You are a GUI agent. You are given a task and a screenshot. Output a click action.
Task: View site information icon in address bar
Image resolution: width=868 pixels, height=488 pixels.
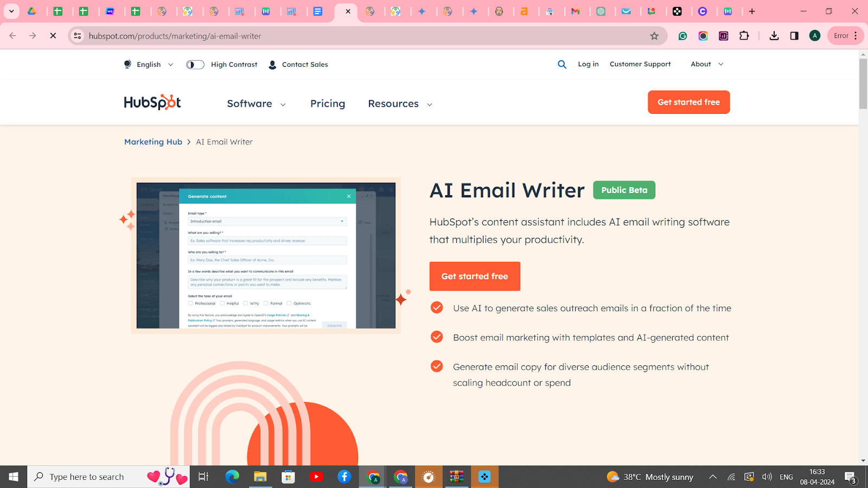coord(78,36)
